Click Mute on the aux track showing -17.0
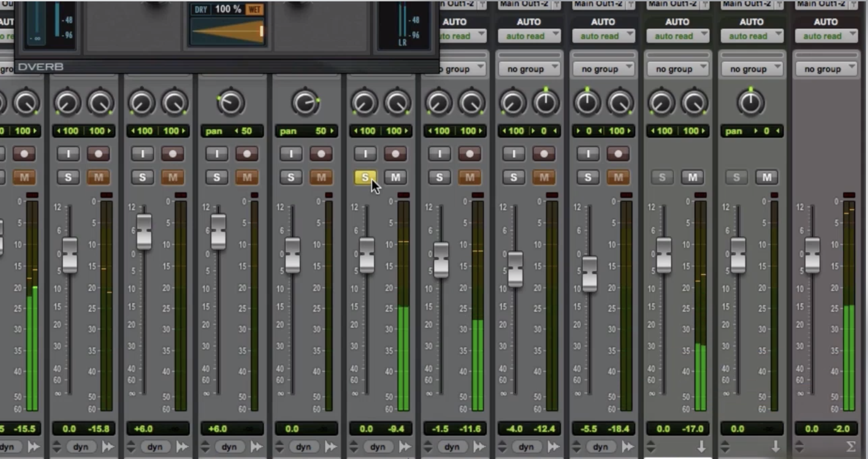The image size is (868, 459). coord(692,177)
